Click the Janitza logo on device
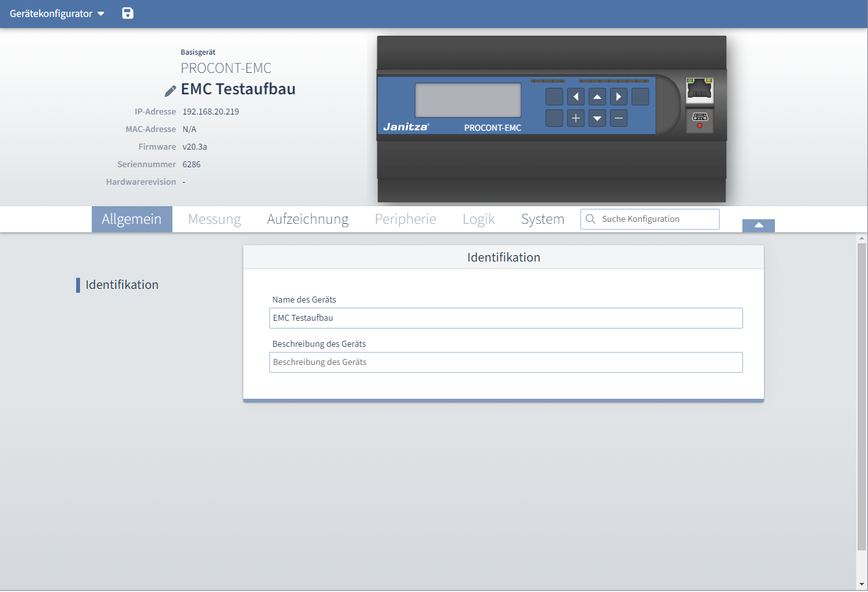Screen dimensions: 868x592 tap(406, 127)
